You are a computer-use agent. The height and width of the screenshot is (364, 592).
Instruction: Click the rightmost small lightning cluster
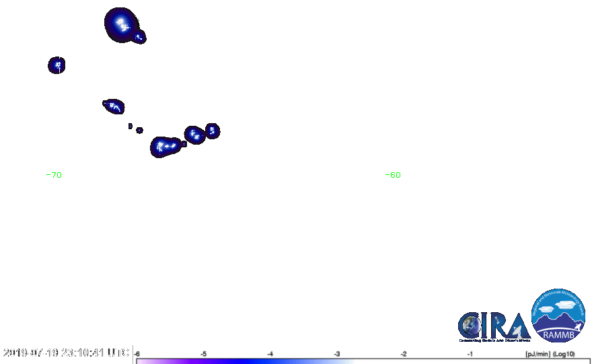[x=212, y=130]
